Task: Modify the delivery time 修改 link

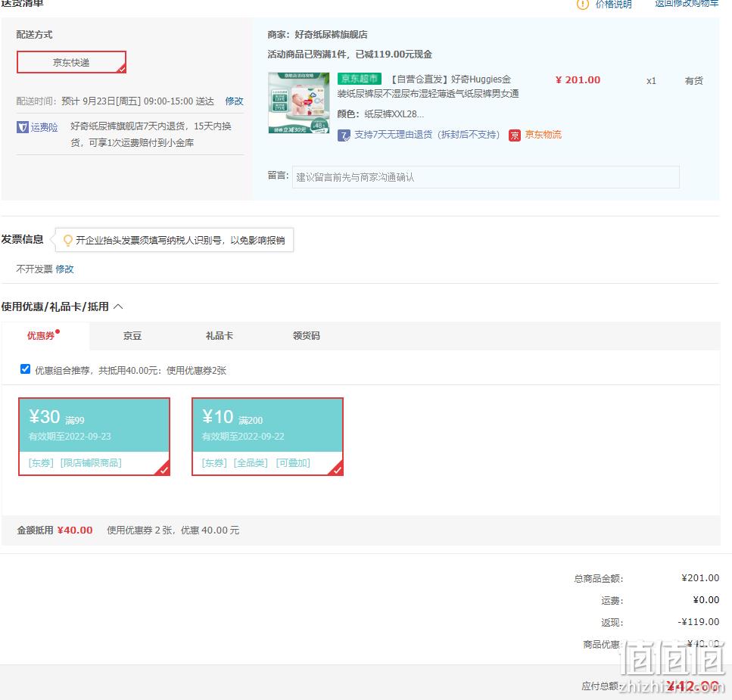Action: coord(234,101)
